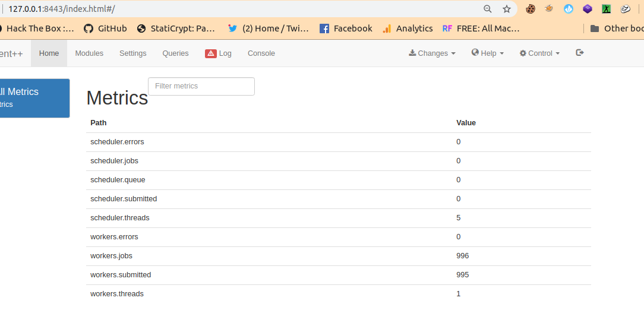This screenshot has height=323, width=644.
Task: Open the Help dropdown menu
Action: 487,53
